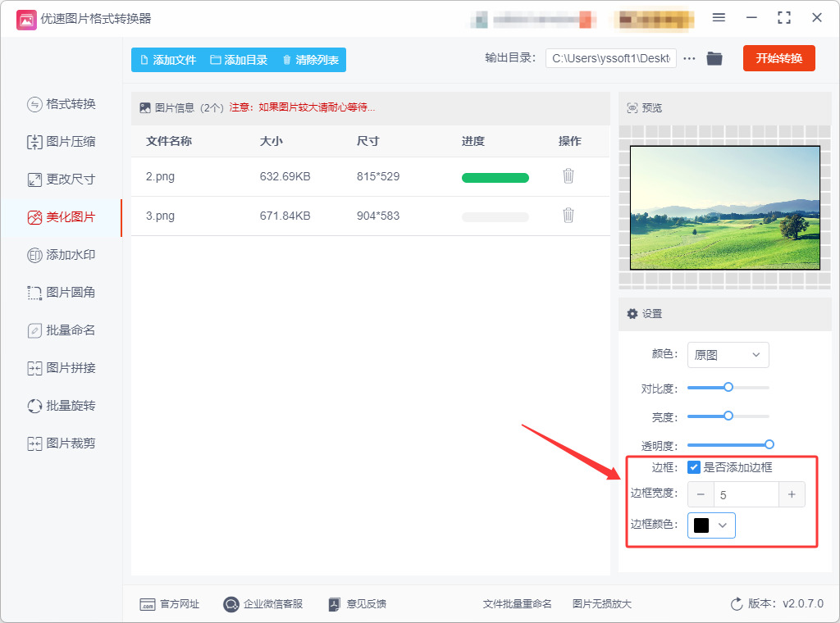
Task: Uncheck the 是否添加边框 checkbox
Action: [694, 467]
